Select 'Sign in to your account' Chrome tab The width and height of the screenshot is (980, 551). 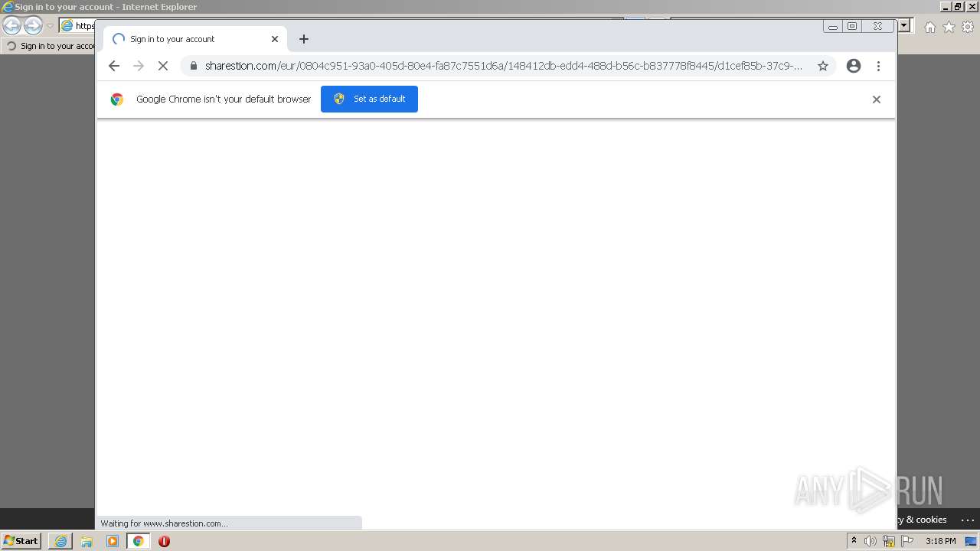tap(195, 39)
